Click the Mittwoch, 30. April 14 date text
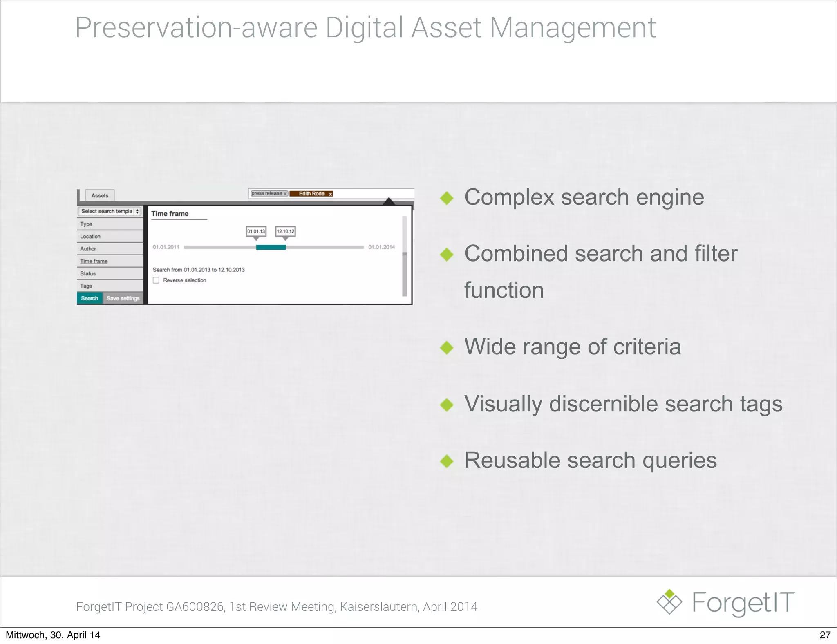The width and height of the screenshot is (837, 644). pyautogui.click(x=53, y=635)
